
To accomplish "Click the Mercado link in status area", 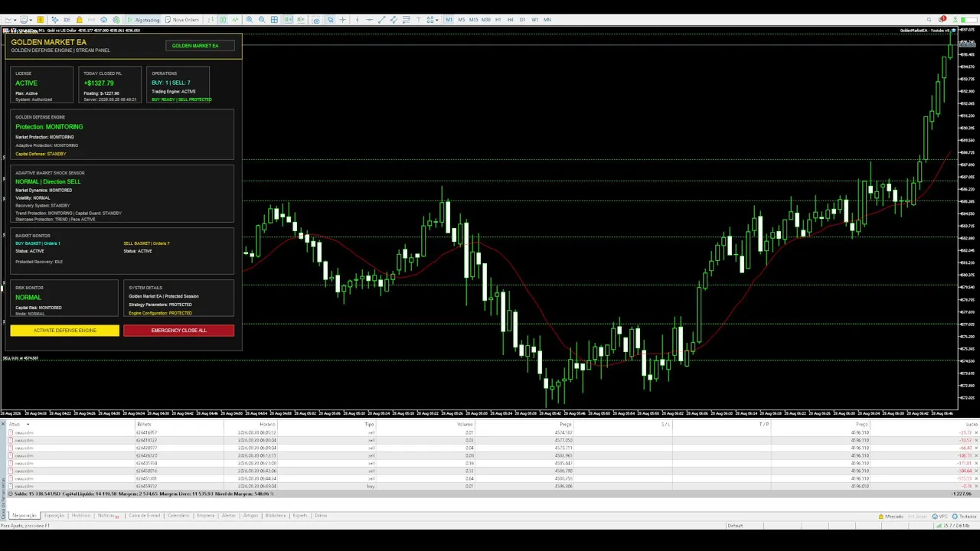I will (890, 517).
